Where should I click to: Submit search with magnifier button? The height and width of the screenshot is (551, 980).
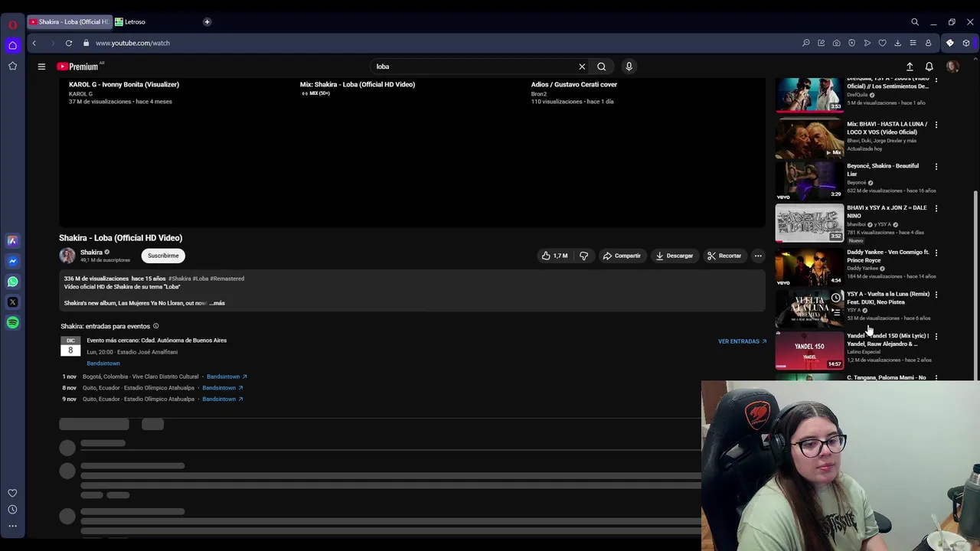602,67
